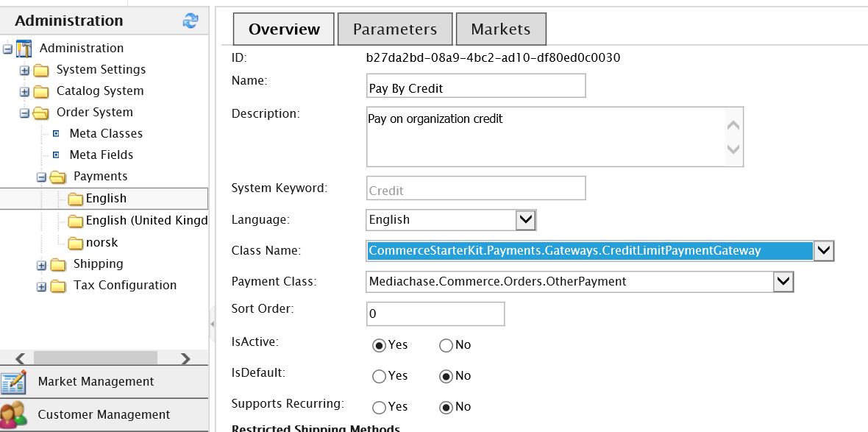Select the Tax Configuration tree item
Viewport: 868px width, 432px height.
[124, 285]
